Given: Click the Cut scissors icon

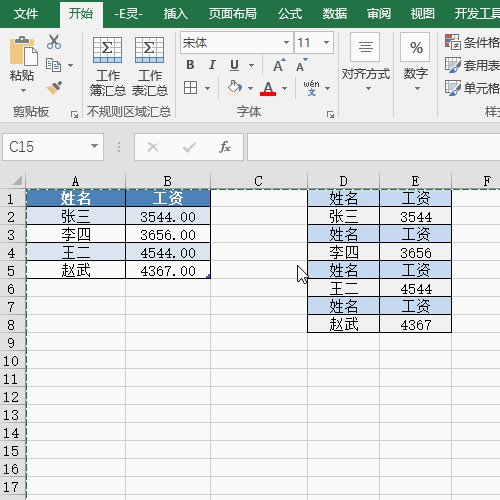Looking at the screenshot, I should tap(54, 42).
